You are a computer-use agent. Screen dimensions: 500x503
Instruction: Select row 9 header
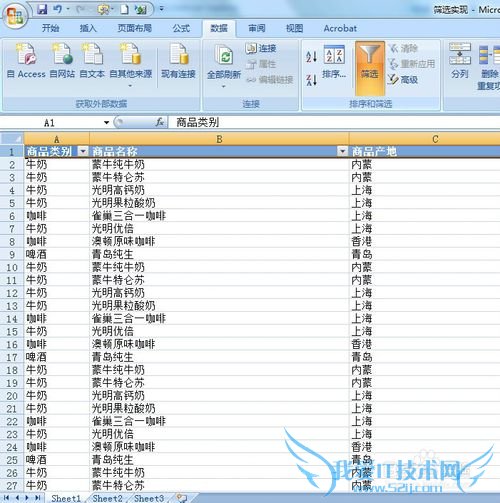[12, 254]
